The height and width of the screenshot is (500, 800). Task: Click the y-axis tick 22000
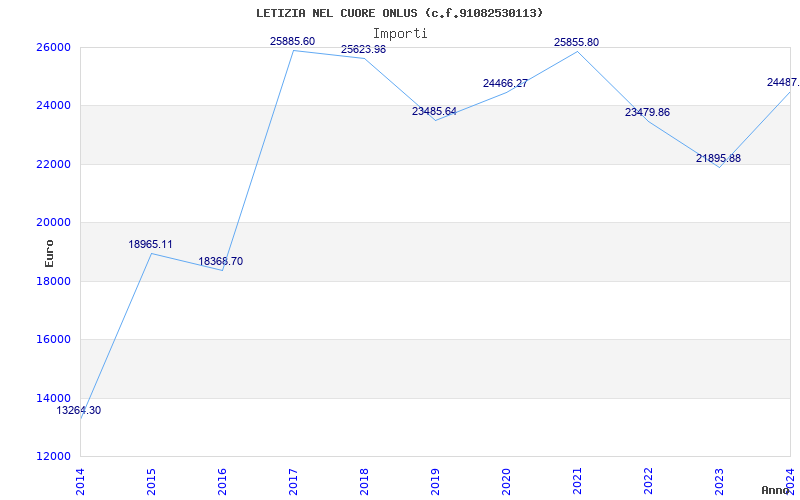[x=53, y=164]
